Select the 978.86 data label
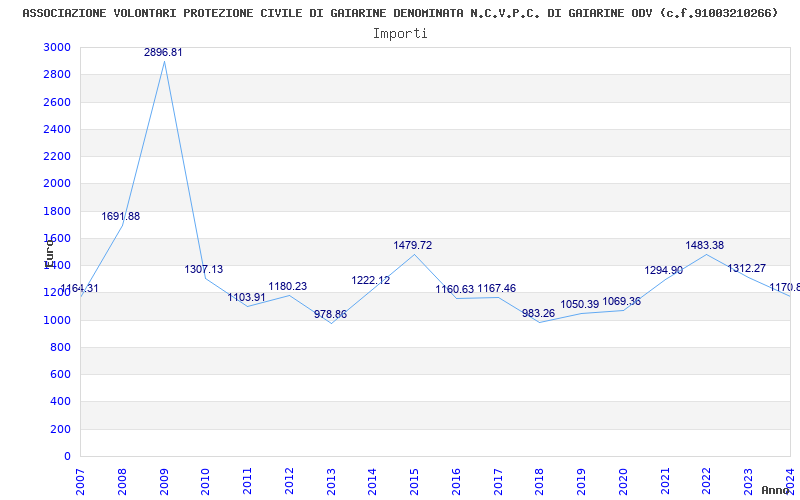Screen dimensions: 800x500 (x=330, y=314)
